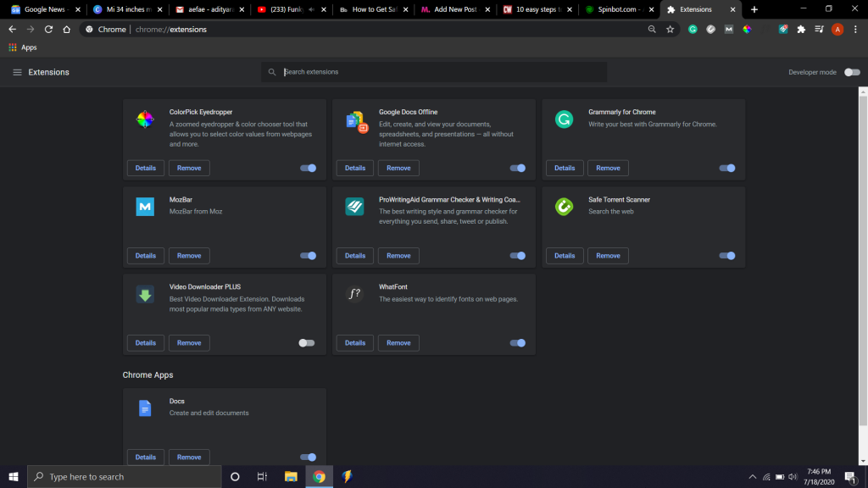Remove the ProWritingAid extension

(398, 256)
